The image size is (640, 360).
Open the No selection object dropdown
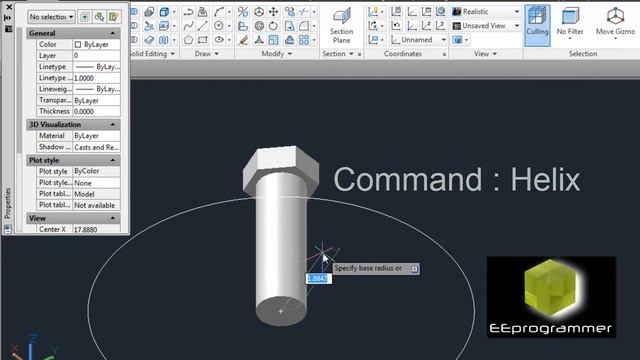[x=51, y=17]
